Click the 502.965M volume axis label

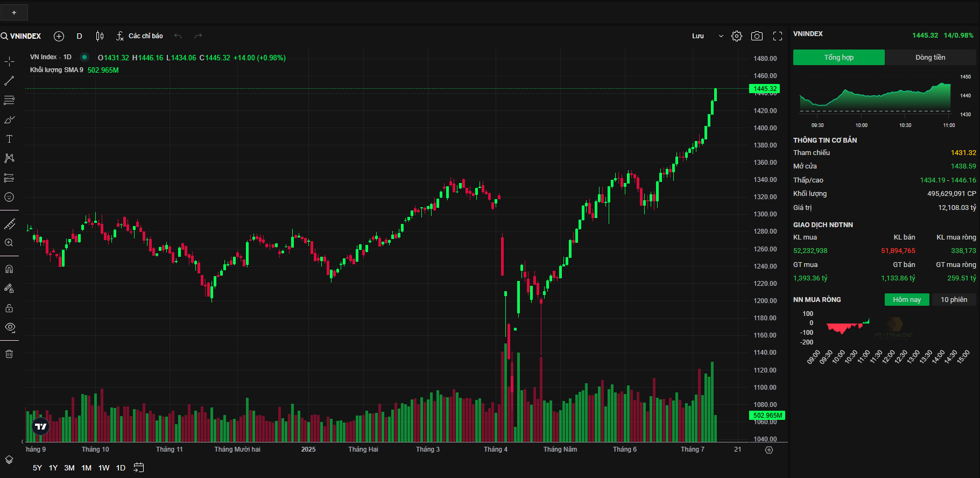pos(767,416)
